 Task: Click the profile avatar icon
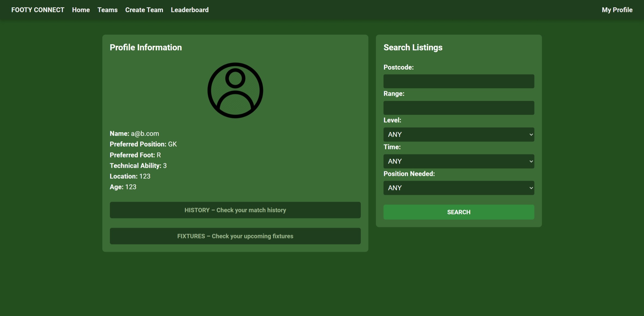235,91
